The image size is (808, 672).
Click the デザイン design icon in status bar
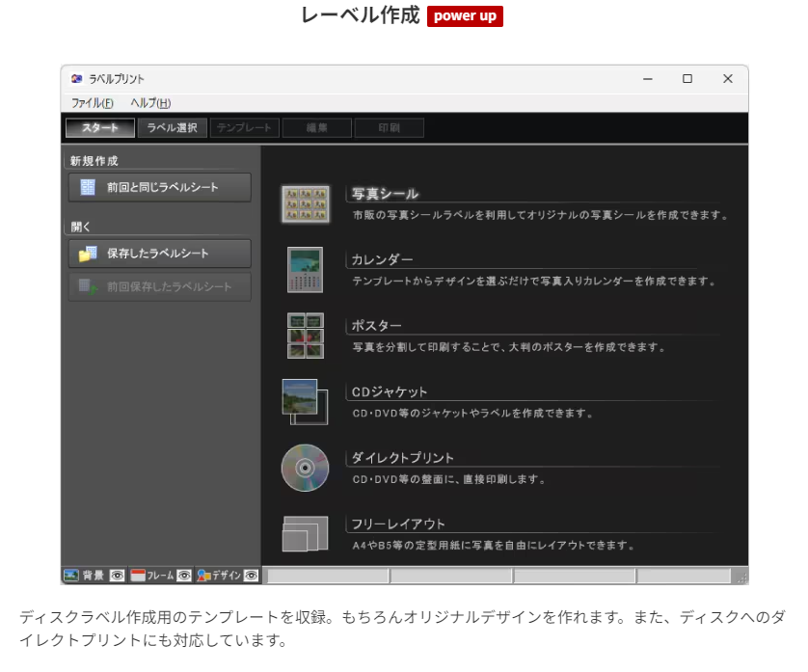[x=203, y=576]
